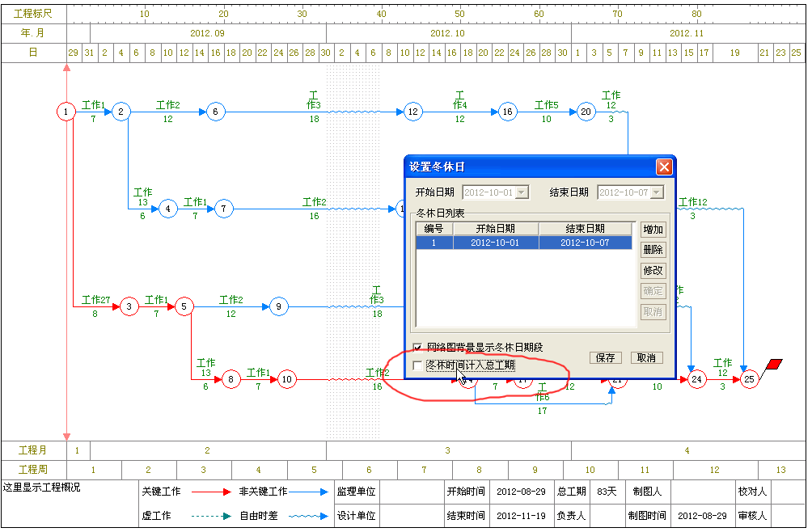The height and width of the screenshot is (532, 812).
Task: Select node 4 in network diagram
Action: click(x=167, y=209)
